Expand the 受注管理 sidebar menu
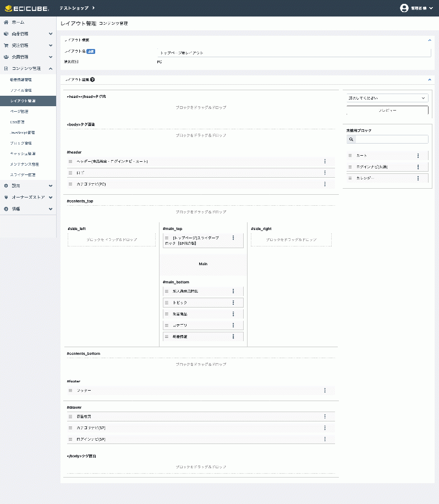Screen dimensions: 439x504 point(28,45)
